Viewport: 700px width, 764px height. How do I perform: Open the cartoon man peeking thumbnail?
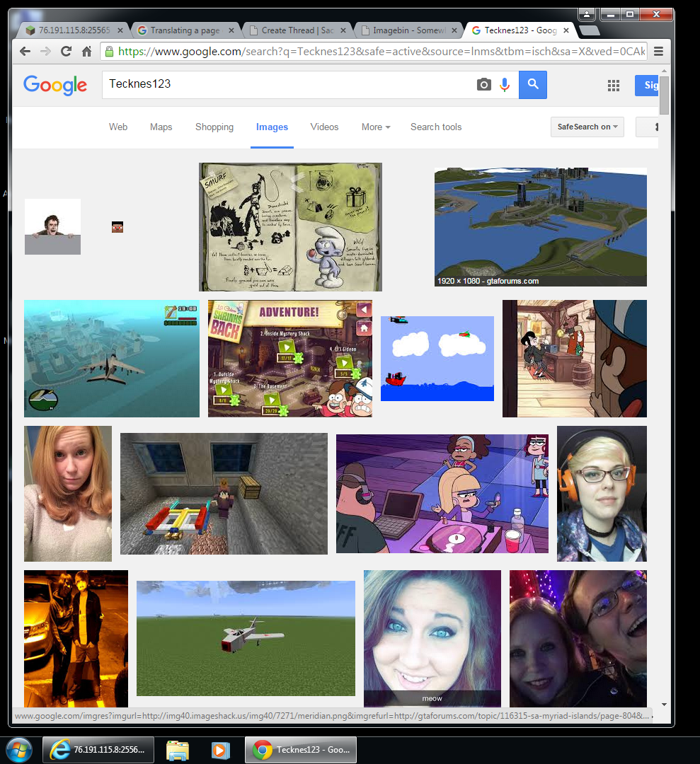(x=52, y=226)
